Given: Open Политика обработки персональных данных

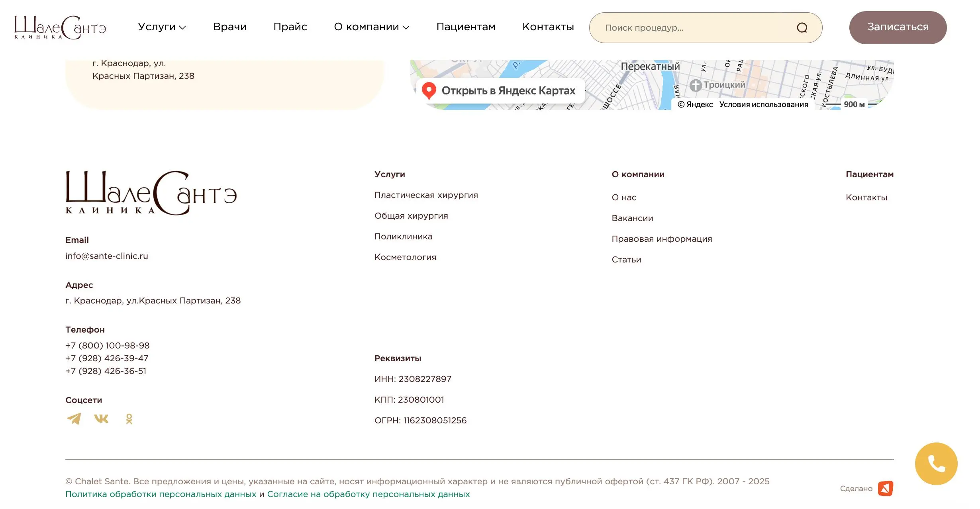Looking at the screenshot, I should pyautogui.click(x=160, y=494).
